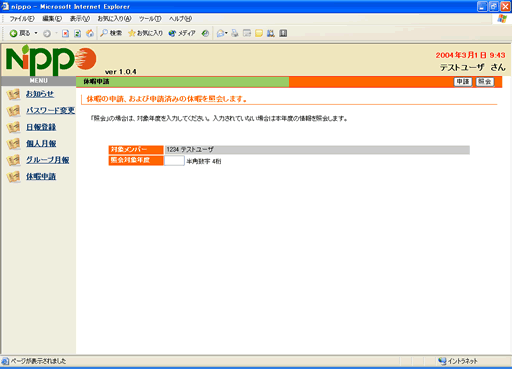Click the icon beside グループ月報
512x369 pixels.
tap(14, 160)
